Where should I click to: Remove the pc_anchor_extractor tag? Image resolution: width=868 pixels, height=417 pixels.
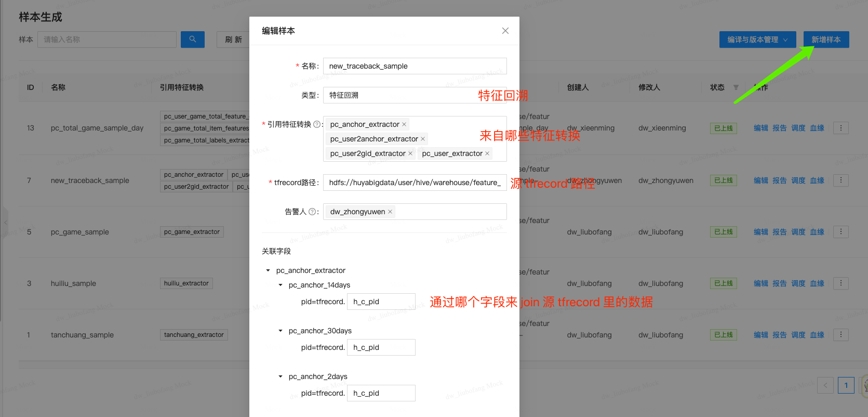[x=404, y=124]
